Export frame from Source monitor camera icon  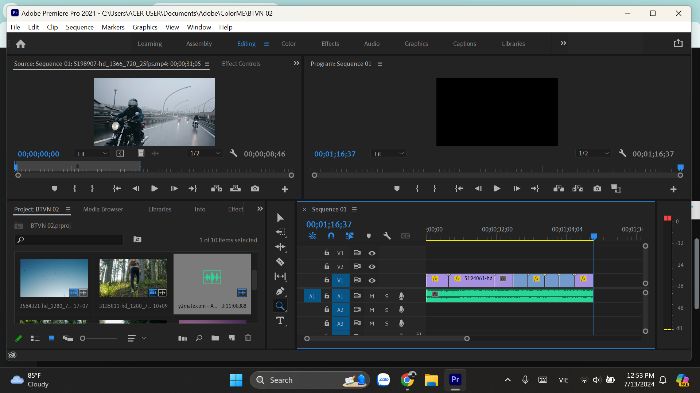(x=255, y=188)
